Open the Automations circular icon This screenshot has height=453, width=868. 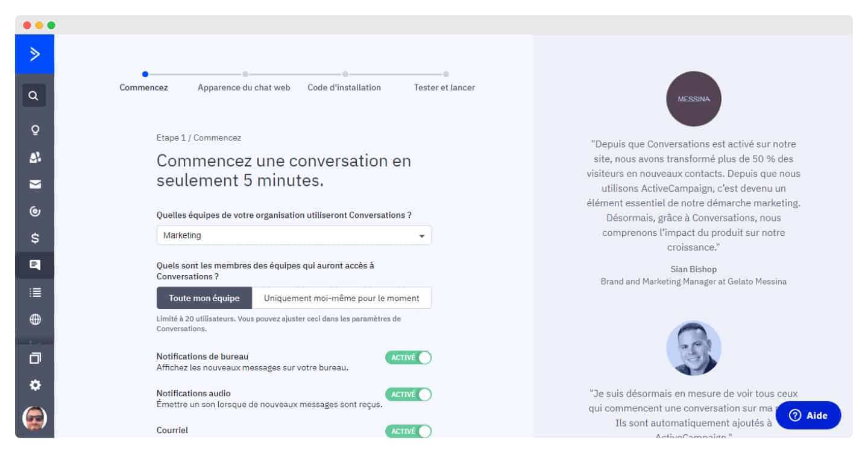point(35,211)
